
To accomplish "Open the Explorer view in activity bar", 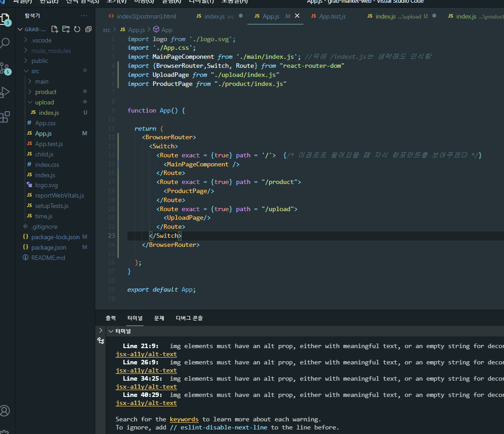I will pyautogui.click(x=5, y=19).
